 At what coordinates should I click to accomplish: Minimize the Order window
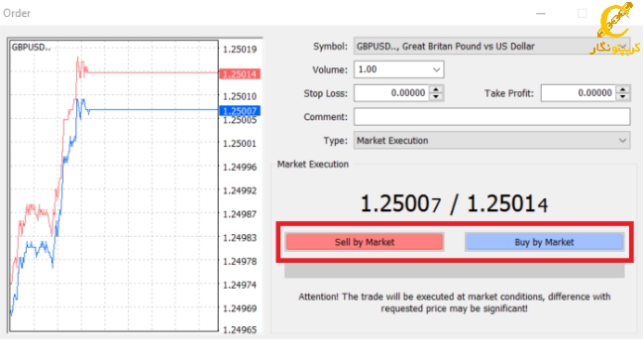[x=541, y=13]
